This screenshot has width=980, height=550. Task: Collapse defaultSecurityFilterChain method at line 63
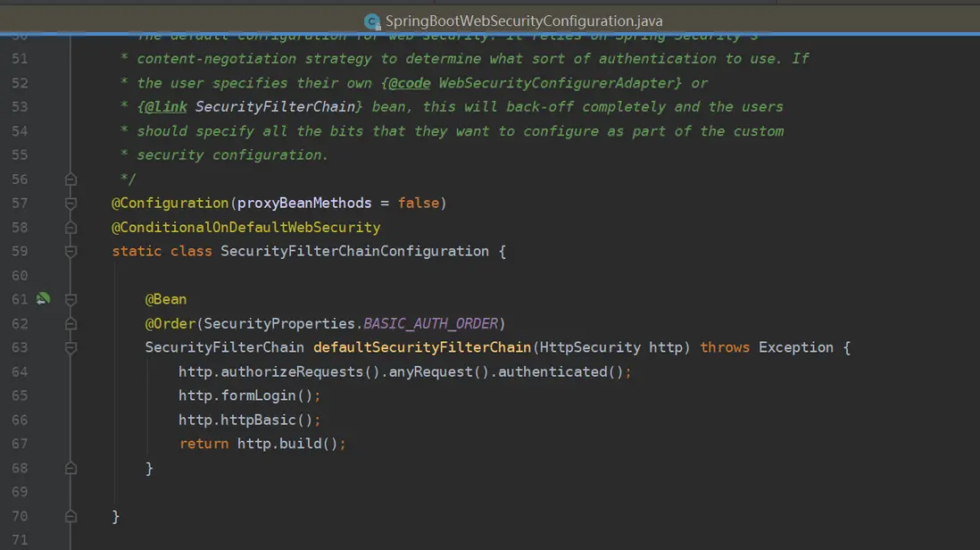click(x=71, y=347)
